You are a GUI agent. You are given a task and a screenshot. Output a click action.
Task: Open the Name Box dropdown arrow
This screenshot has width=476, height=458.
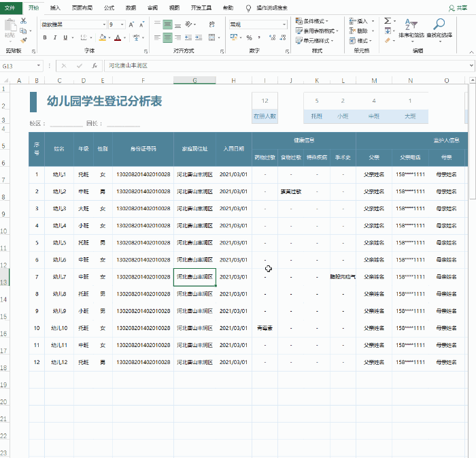pyautogui.click(x=39, y=65)
